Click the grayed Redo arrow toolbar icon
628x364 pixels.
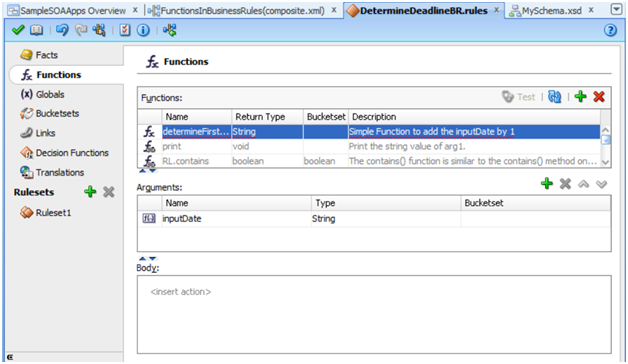coord(81,30)
